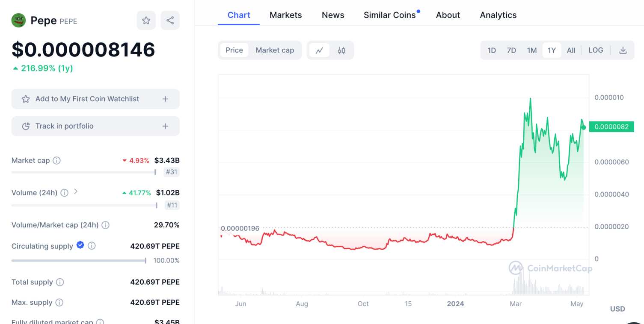Screen dimensions: 644x324
Task: Set chart range to 1Y
Action: click(552, 50)
